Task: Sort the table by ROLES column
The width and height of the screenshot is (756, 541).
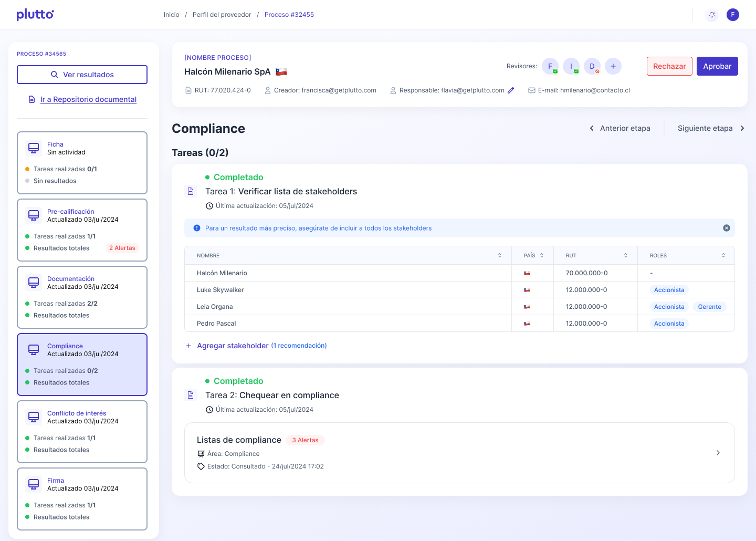Action: coord(723,255)
